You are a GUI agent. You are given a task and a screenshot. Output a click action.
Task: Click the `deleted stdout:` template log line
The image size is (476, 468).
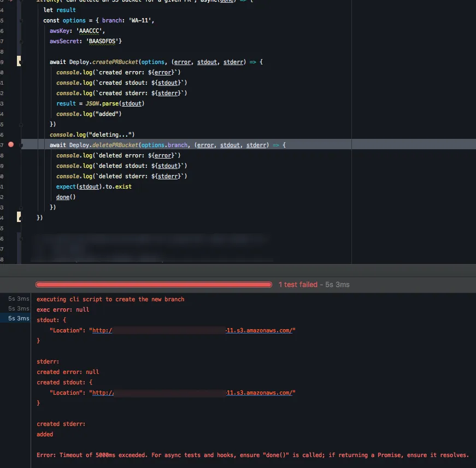(x=122, y=166)
